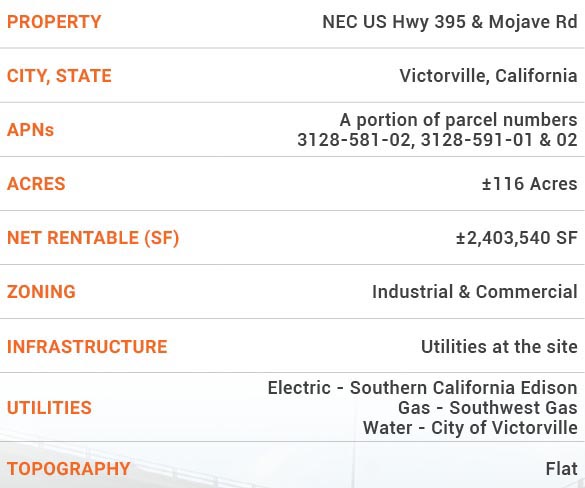Click the NET RENTABLE (SF) label
The width and height of the screenshot is (585, 488).
coord(93,238)
